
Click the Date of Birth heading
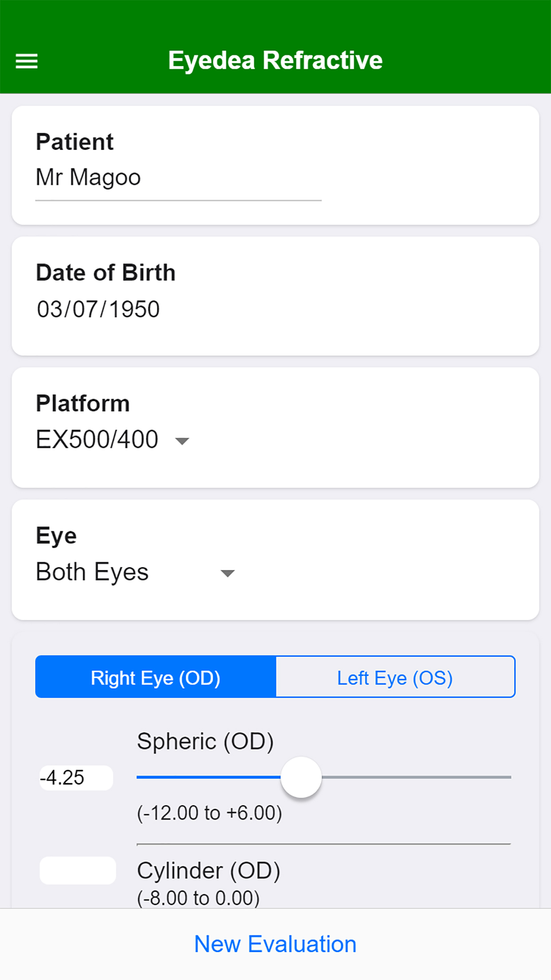click(x=106, y=273)
